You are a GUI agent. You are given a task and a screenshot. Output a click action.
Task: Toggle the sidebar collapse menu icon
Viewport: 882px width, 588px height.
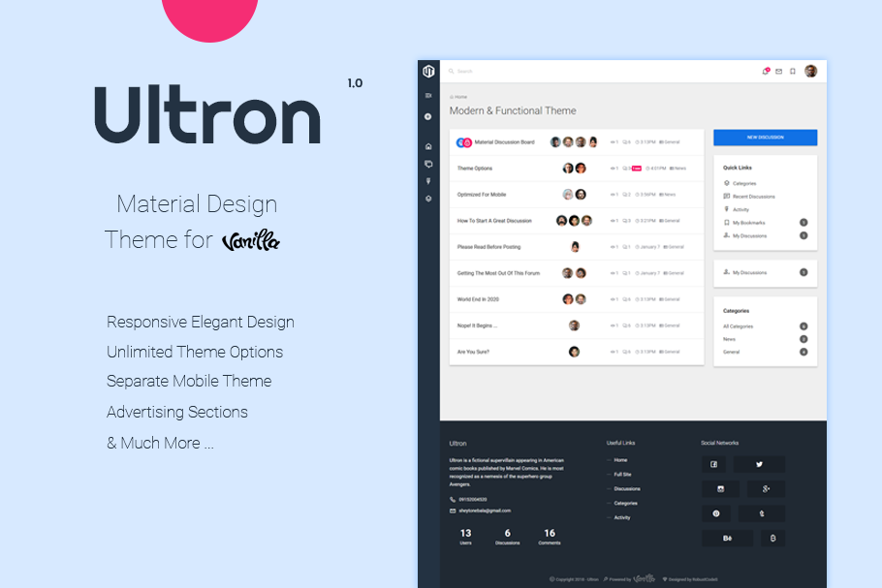[x=428, y=95]
